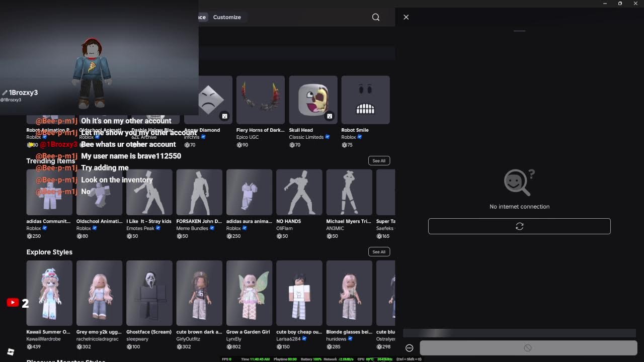Click the 165 Robux price text
The width and height of the screenshot is (644, 362).
386,236
